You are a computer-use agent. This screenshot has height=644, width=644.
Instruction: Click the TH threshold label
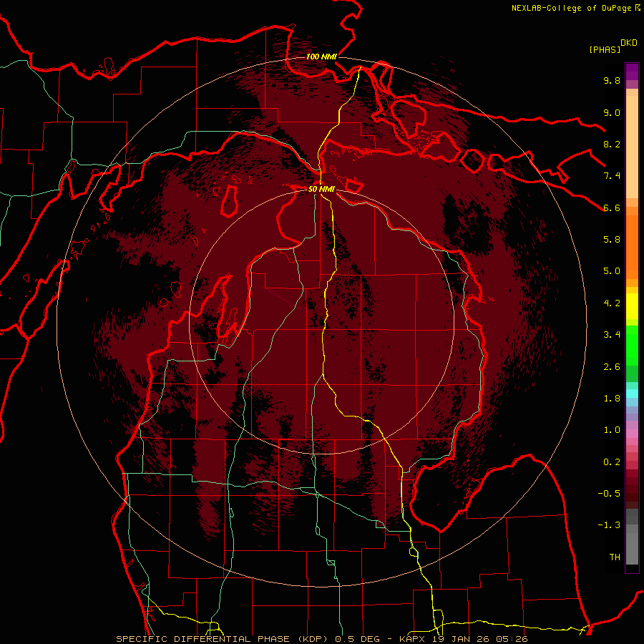pos(615,557)
